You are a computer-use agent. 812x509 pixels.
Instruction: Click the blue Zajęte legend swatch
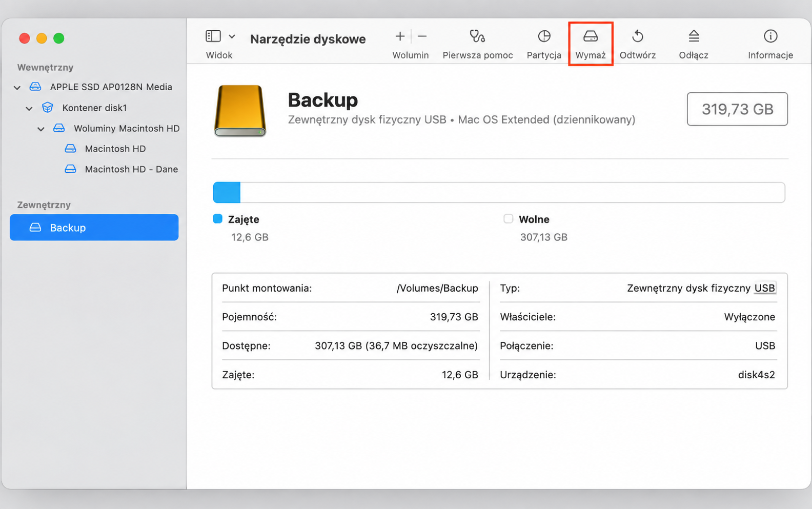217,219
